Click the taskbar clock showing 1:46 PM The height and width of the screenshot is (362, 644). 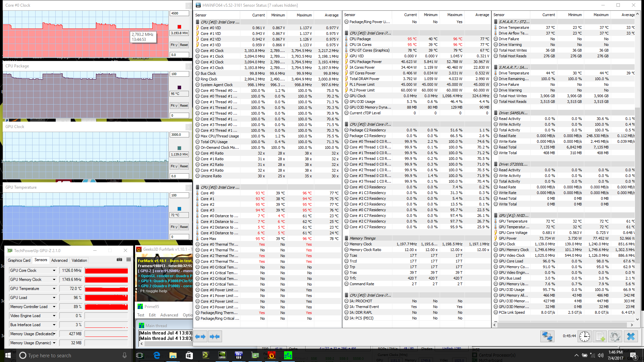615,355
